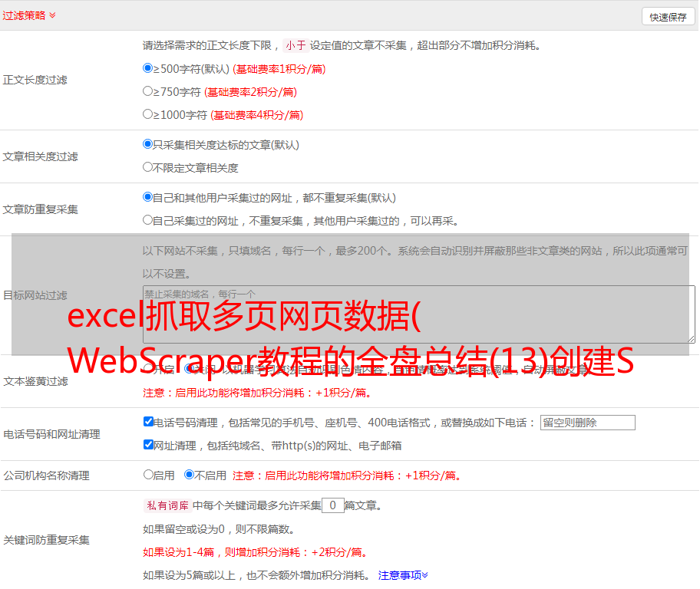Select 启用 for 公司机构名称清理
The width and height of the screenshot is (700, 589).
click(x=148, y=475)
